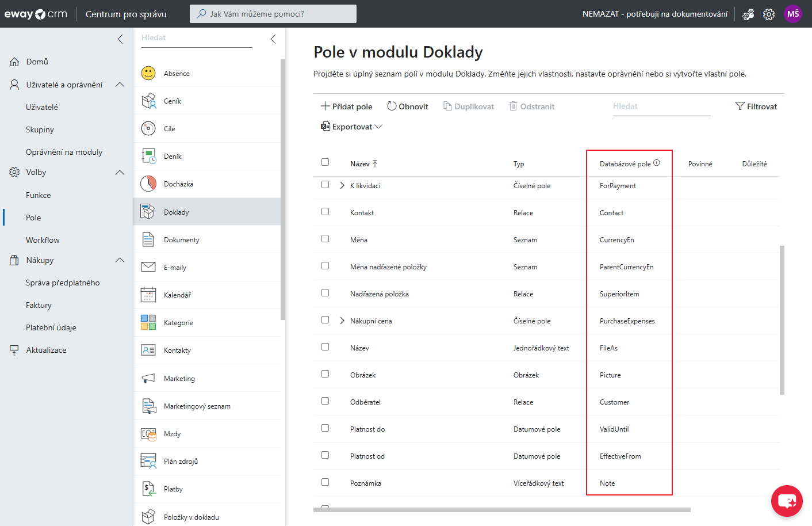The height and width of the screenshot is (526, 812).
Task: Open the settings gear in the top bar
Action: [769, 13]
